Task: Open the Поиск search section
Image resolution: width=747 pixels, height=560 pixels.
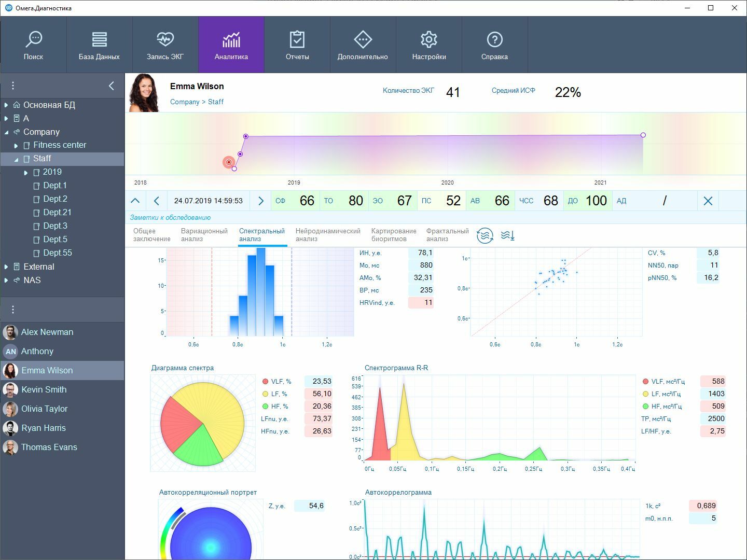Action: (33, 45)
